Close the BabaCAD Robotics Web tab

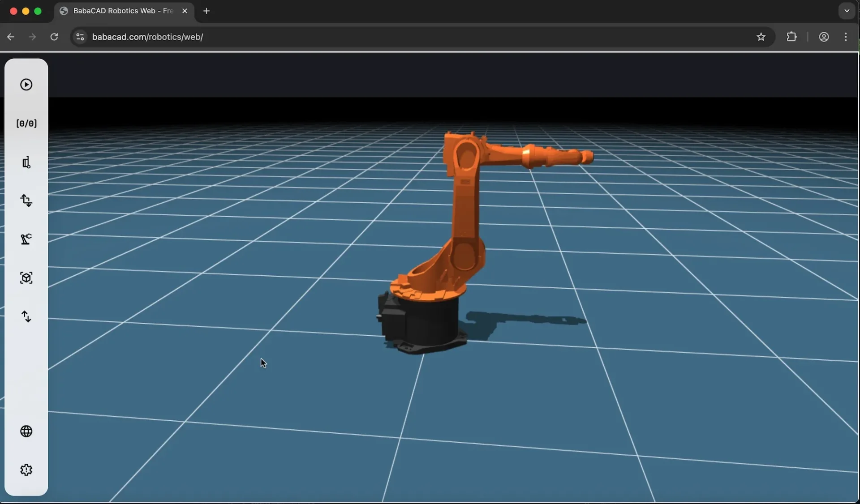coord(185,11)
